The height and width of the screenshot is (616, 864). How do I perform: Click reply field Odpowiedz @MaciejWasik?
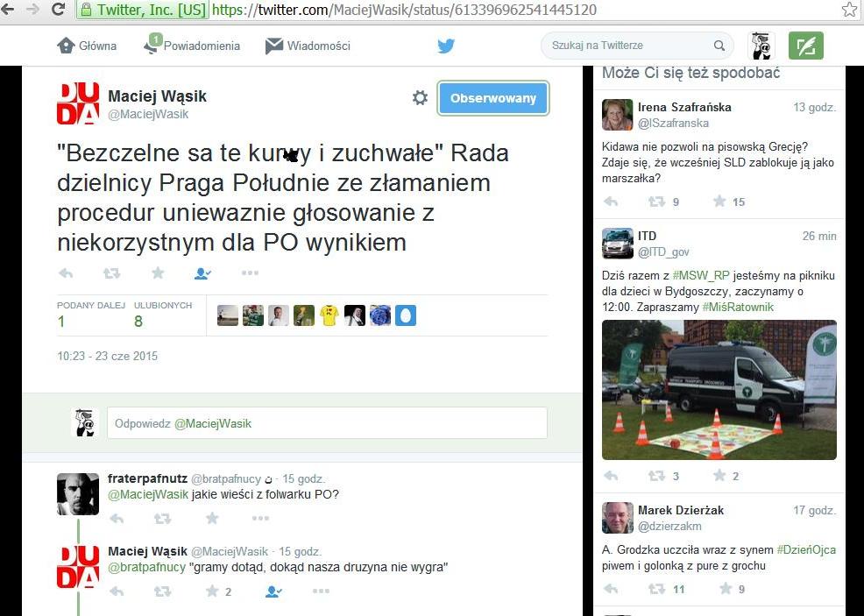tap(327, 423)
